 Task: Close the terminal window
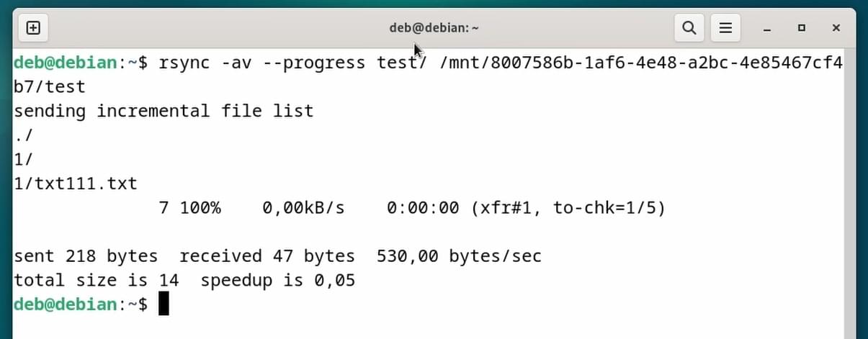click(836, 29)
